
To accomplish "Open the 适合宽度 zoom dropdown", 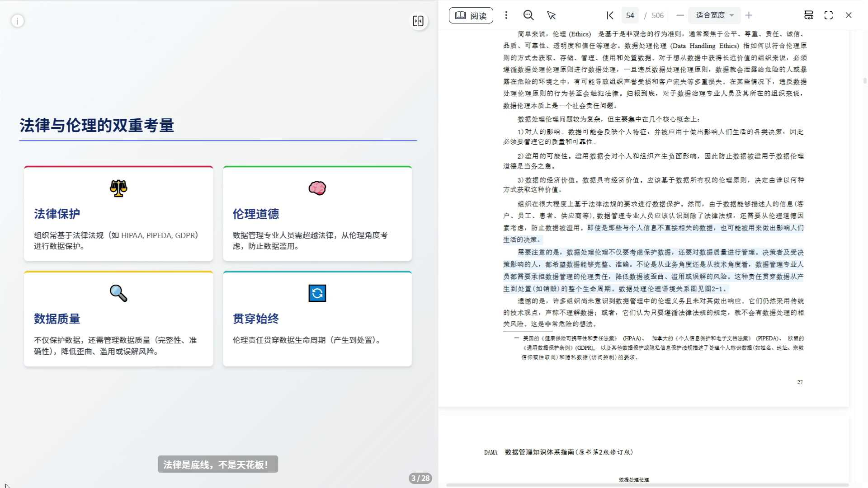I will pyautogui.click(x=714, y=15).
